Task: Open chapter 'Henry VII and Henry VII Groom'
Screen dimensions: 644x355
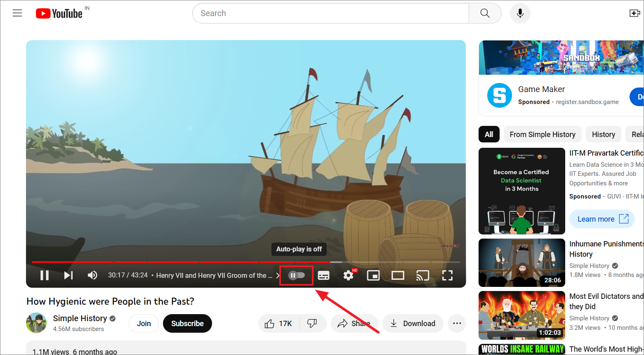Action: 215,275
